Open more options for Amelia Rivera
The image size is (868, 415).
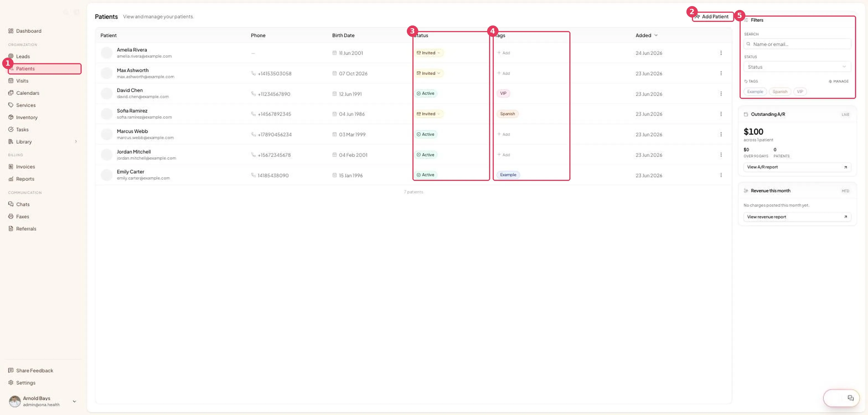tap(721, 53)
